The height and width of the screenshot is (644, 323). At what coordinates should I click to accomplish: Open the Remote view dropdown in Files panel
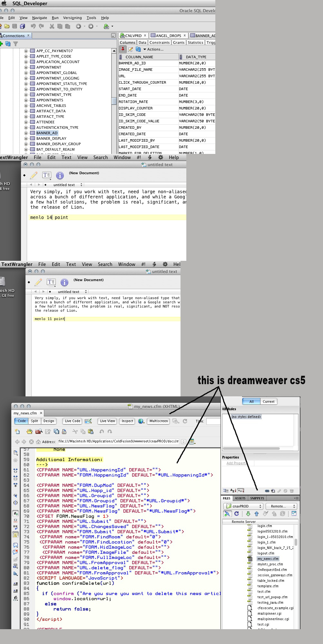tap(281, 506)
